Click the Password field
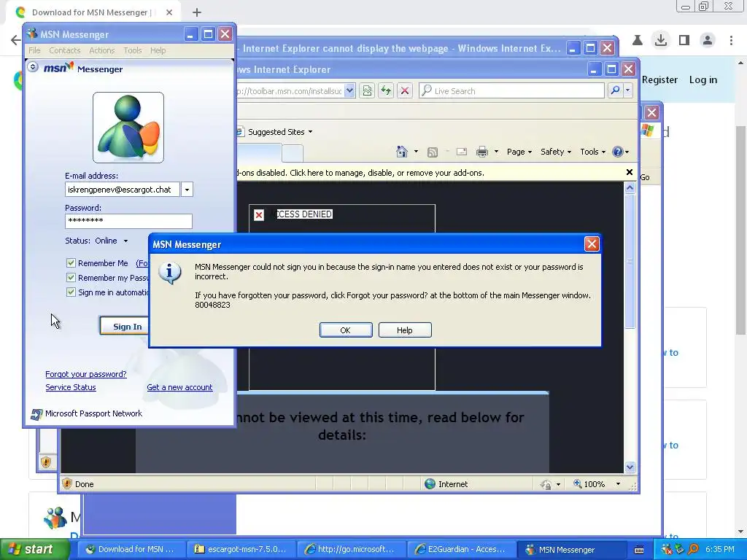Image resolution: width=747 pixels, height=560 pixels. tap(128, 221)
